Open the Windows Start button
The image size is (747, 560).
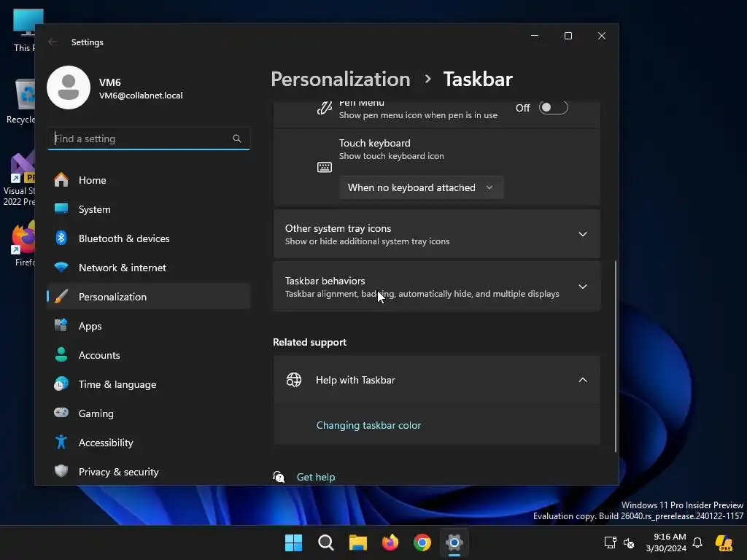coord(293,542)
